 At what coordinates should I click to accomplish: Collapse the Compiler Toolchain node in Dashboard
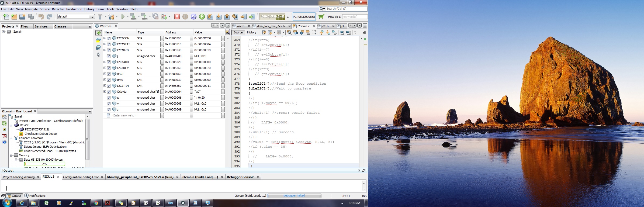click(x=11, y=138)
